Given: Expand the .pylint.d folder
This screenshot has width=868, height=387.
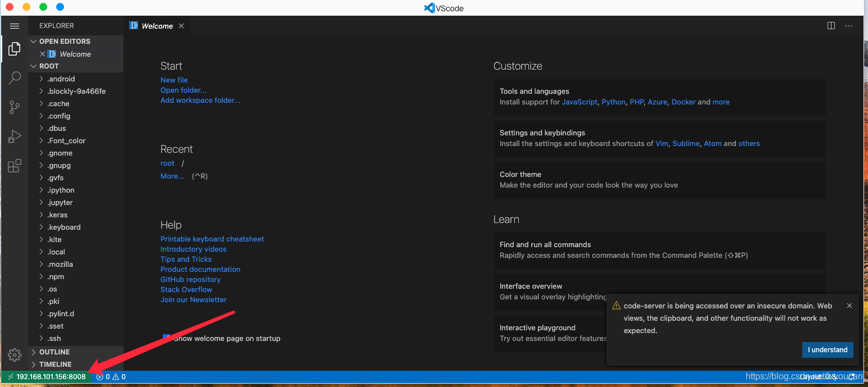Looking at the screenshot, I should (76, 313).
